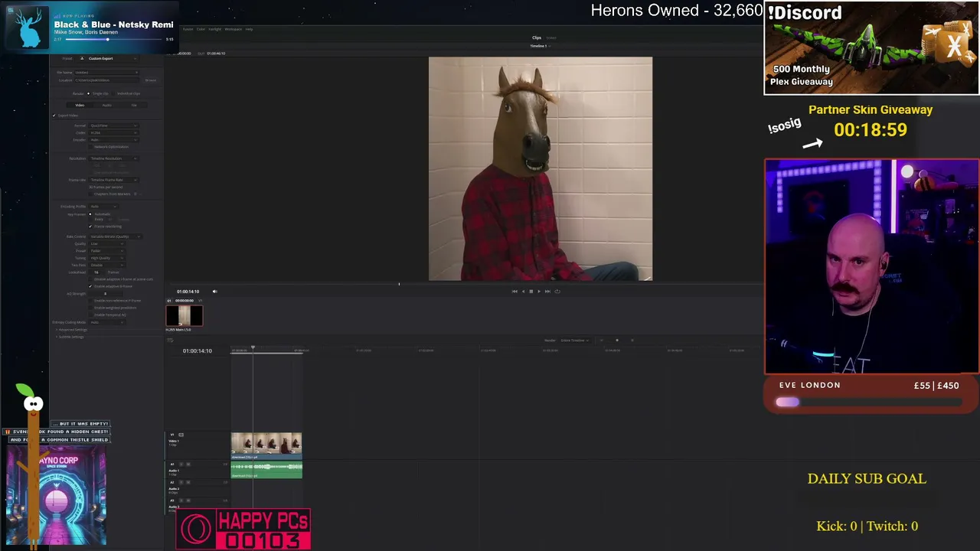Select the clip thumbnail in the clips strip
Image resolution: width=980 pixels, height=551 pixels.
pos(185,315)
